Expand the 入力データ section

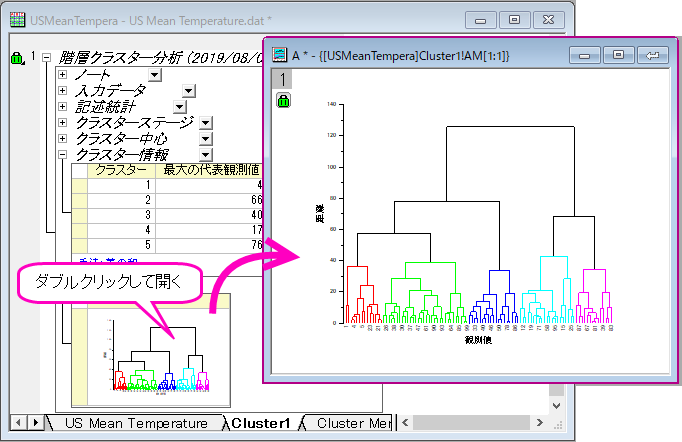click(62, 90)
